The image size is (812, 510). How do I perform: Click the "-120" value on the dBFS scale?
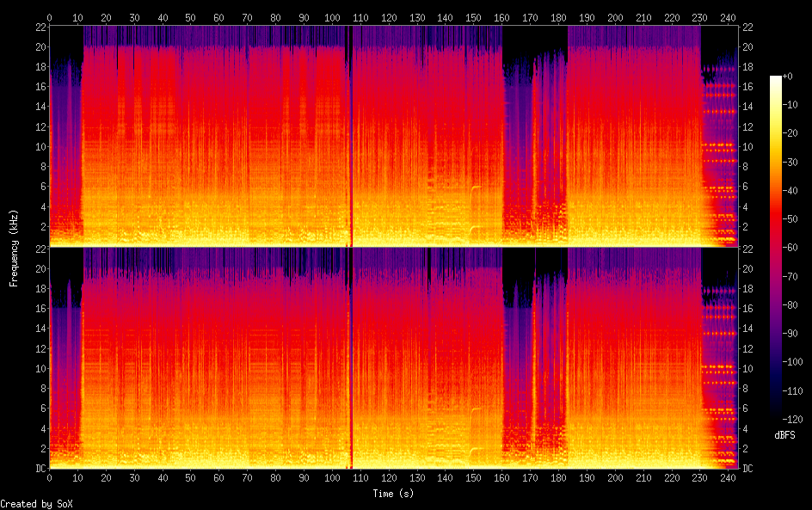click(x=793, y=420)
